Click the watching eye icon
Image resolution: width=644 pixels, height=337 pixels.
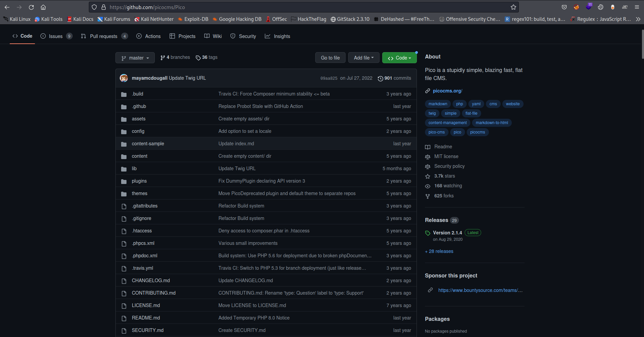tap(428, 186)
